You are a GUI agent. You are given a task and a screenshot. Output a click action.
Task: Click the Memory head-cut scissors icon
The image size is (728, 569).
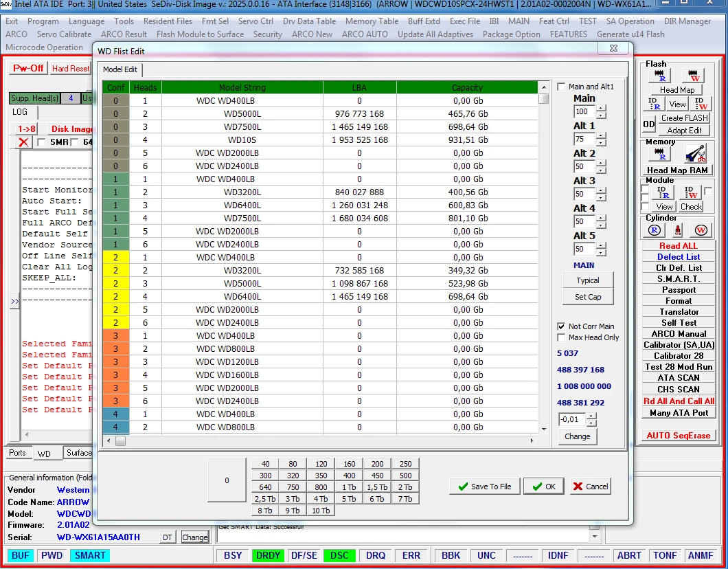click(x=695, y=154)
